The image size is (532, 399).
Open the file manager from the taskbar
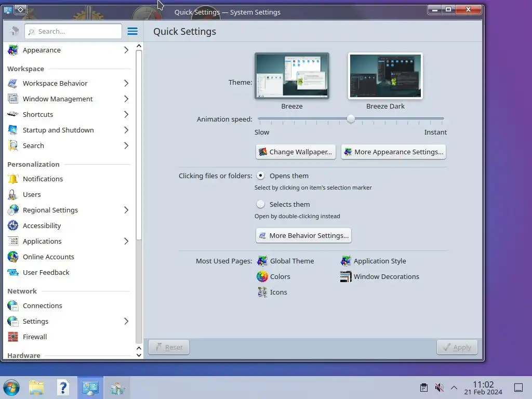pos(36,388)
